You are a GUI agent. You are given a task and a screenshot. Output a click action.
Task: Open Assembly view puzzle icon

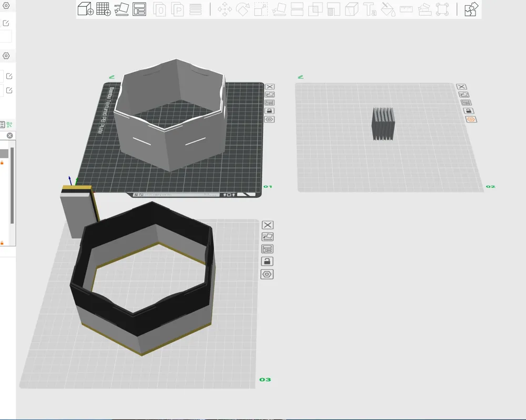471,9
